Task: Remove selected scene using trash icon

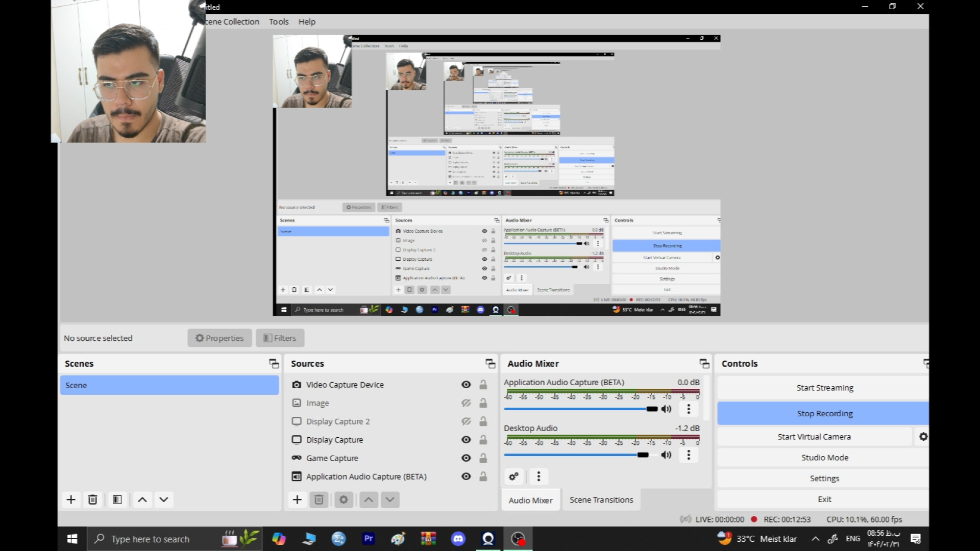Action: click(92, 499)
